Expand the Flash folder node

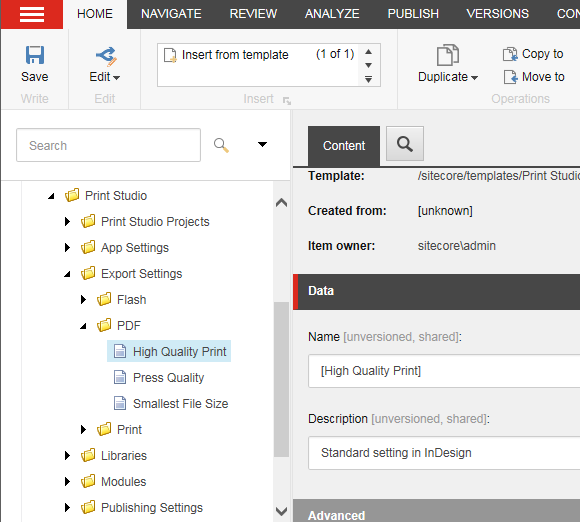click(x=83, y=299)
